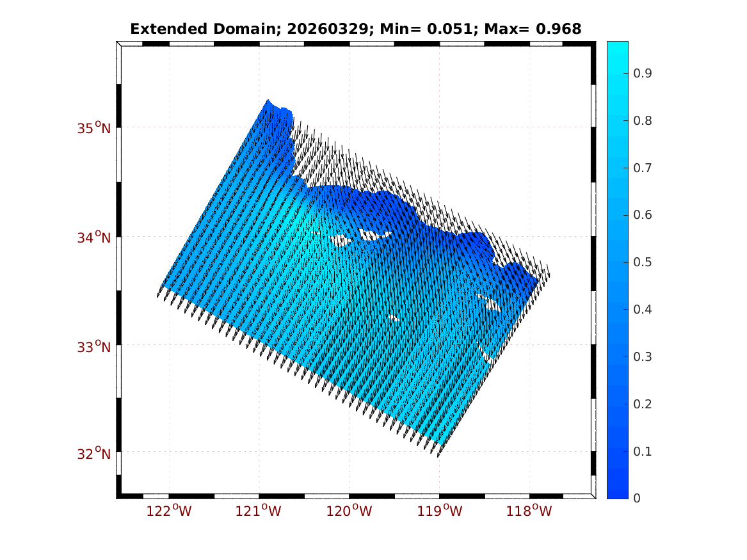
Task: Click the 0.6 colorbar tick label
Action: (x=642, y=215)
